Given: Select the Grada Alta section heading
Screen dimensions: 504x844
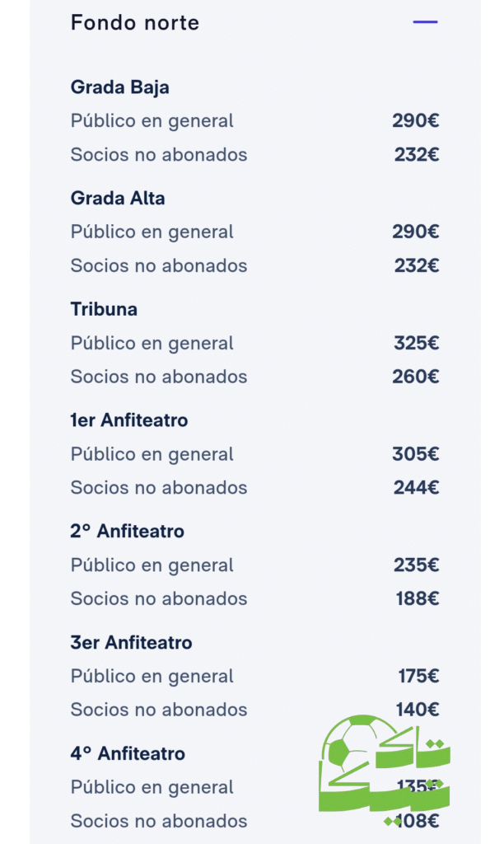Looking at the screenshot, I should [x=118, y=199].
